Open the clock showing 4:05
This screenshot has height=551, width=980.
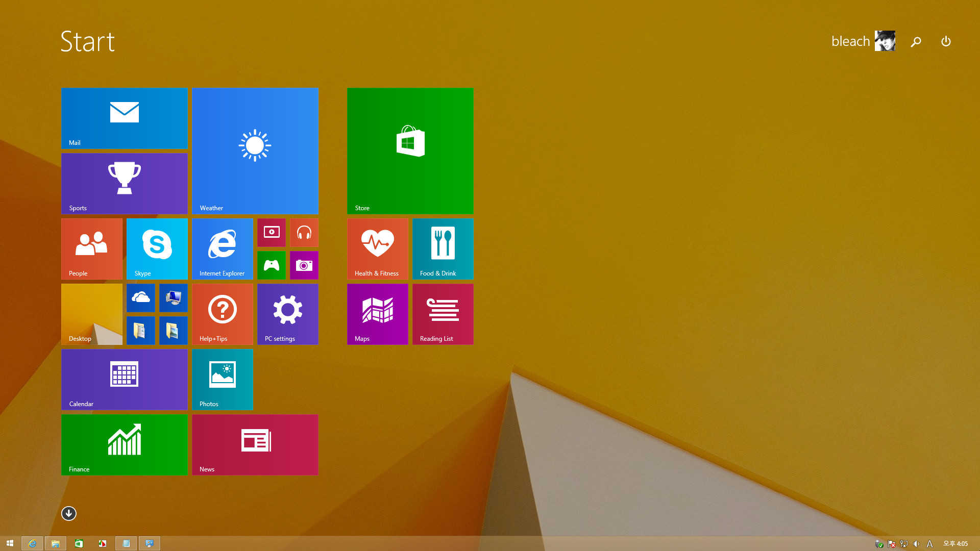point(955,544)
